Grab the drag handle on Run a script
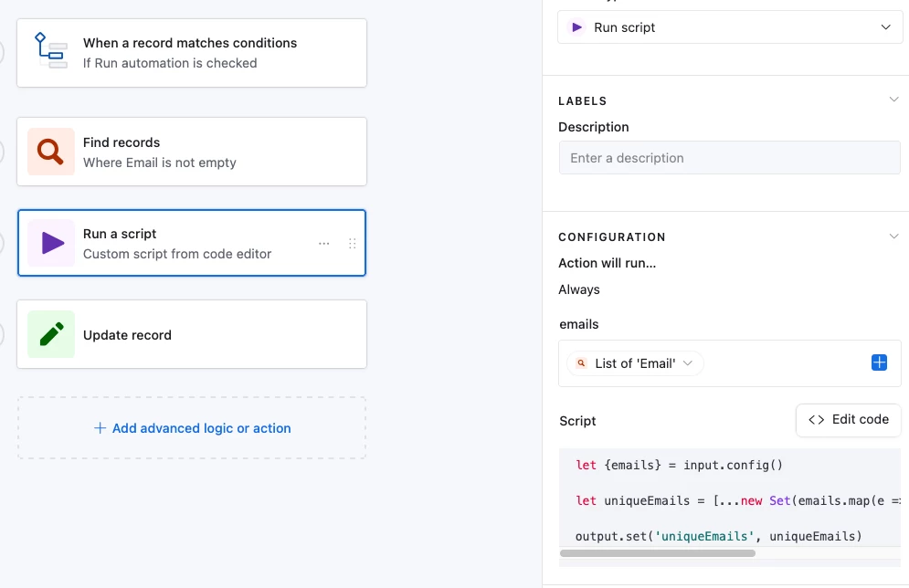Image resolution: width=909 pixels, height=588 pixels. pos(353,244)
